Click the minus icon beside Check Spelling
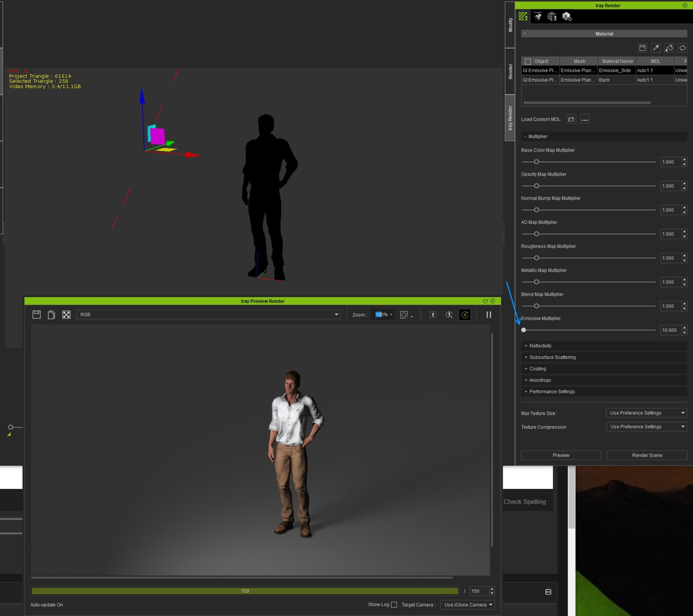The image size is (693, 616). [548, 592]
